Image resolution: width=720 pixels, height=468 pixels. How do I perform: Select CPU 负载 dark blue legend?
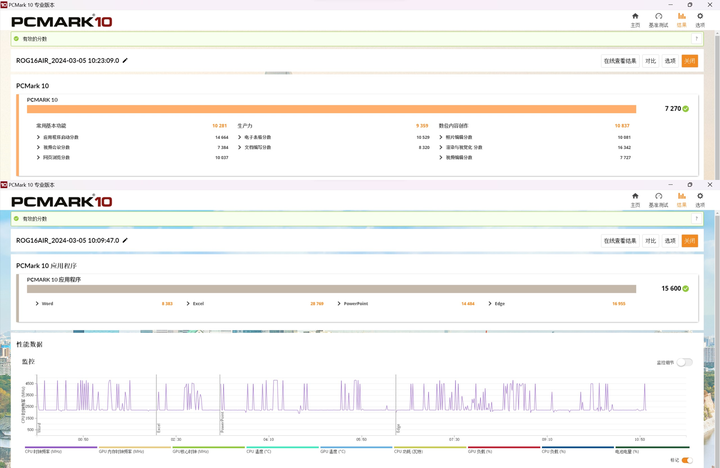pos(578,450)
